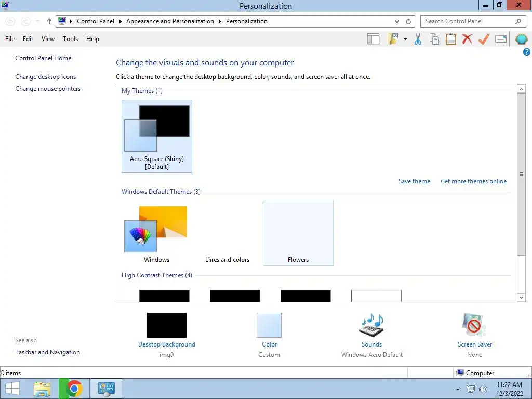Select the Flowers theme
This screenshot has height=399, width=532.
point(298,233)
